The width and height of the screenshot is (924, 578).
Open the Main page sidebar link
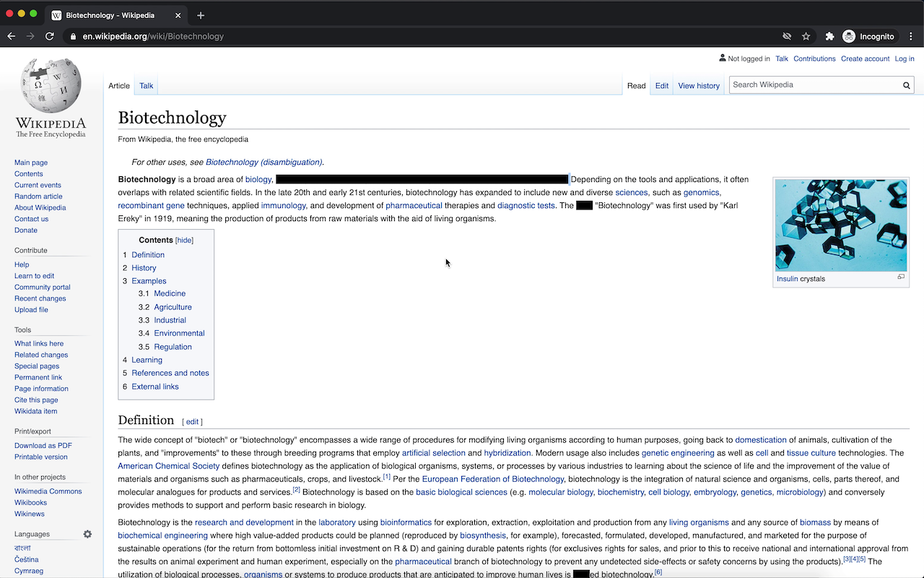click(31, 163)
